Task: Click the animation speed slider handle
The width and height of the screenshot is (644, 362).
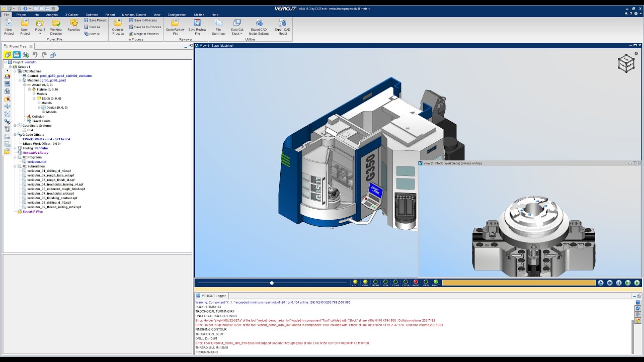Action: tap(272, 283)
